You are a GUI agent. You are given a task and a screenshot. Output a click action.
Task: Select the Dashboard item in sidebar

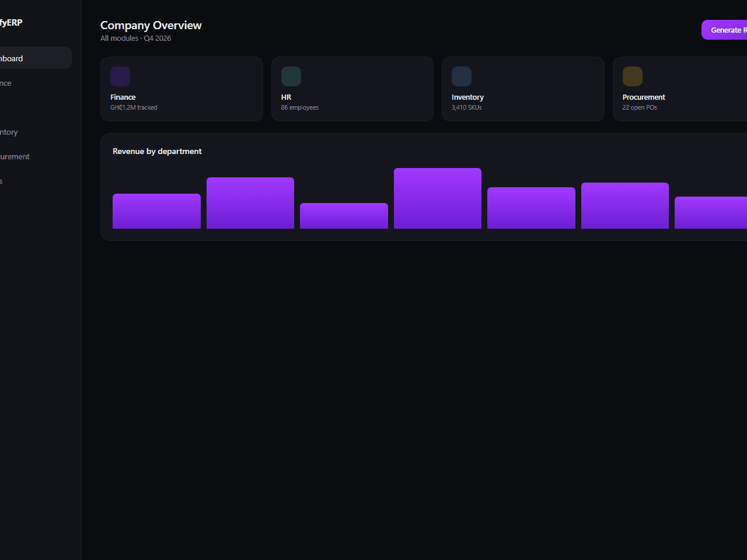36,58
